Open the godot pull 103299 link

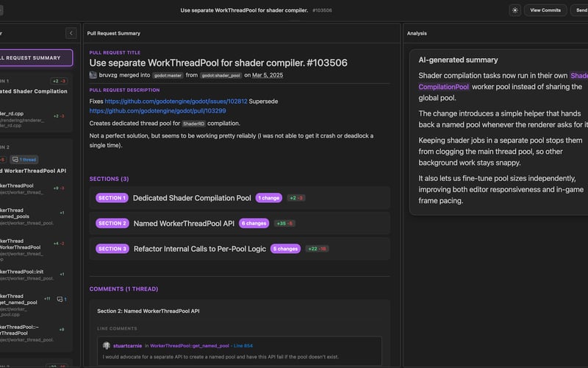157,111
